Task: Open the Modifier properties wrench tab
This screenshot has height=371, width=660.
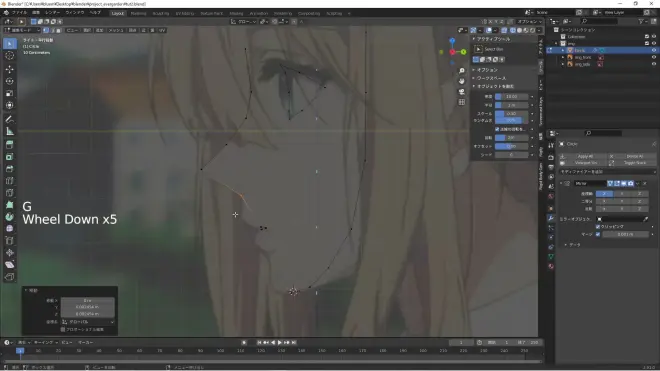Action: click(551, 218)
